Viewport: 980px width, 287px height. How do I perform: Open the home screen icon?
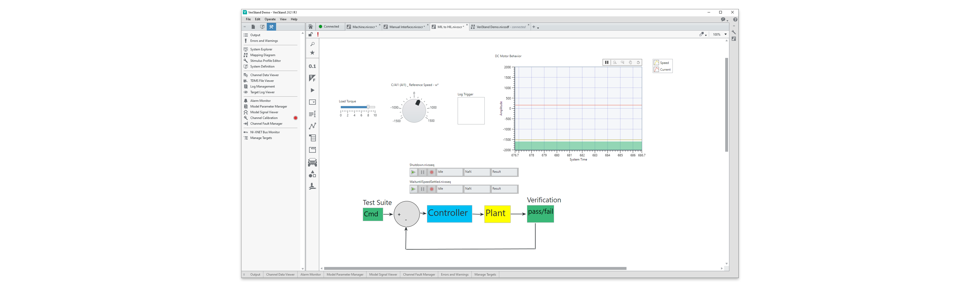pos(310,27)
